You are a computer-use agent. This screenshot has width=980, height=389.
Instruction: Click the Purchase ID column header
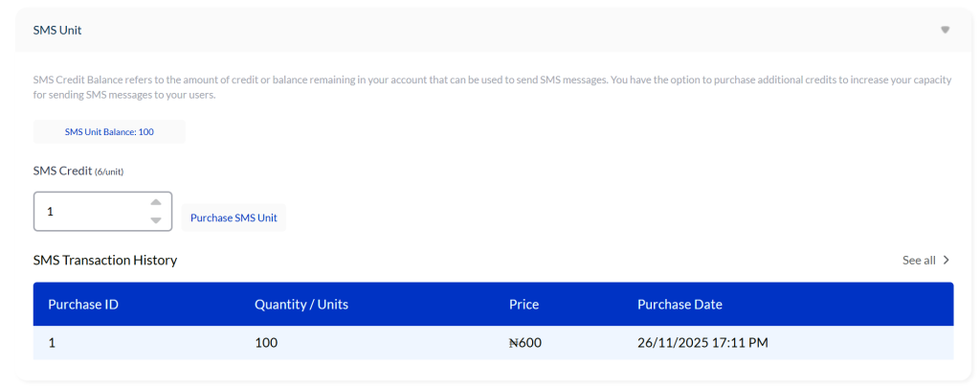83,305
